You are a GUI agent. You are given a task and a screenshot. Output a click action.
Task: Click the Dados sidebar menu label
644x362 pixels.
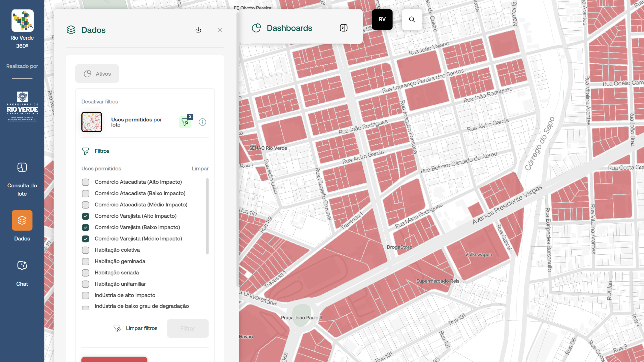22,239
